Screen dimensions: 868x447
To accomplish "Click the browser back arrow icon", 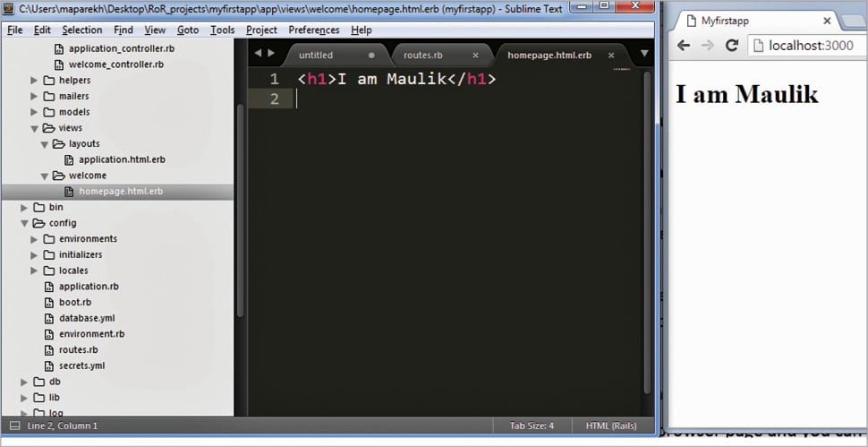I will click(x=685, y=46).
